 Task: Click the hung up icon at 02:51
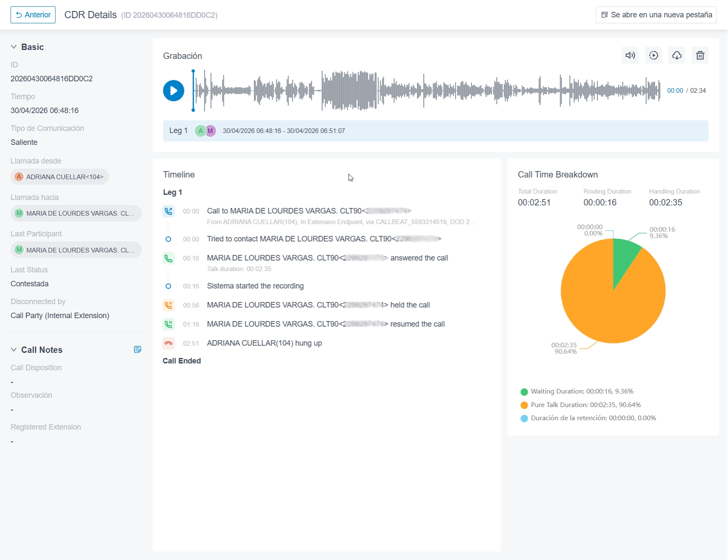[169, 343]
